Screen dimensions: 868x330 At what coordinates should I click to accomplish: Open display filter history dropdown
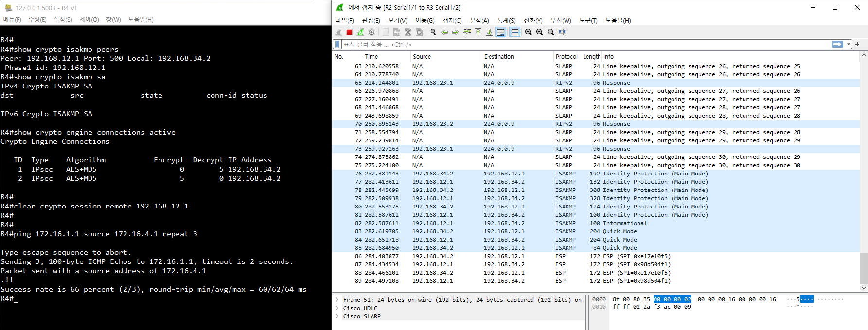pos(849,44)
